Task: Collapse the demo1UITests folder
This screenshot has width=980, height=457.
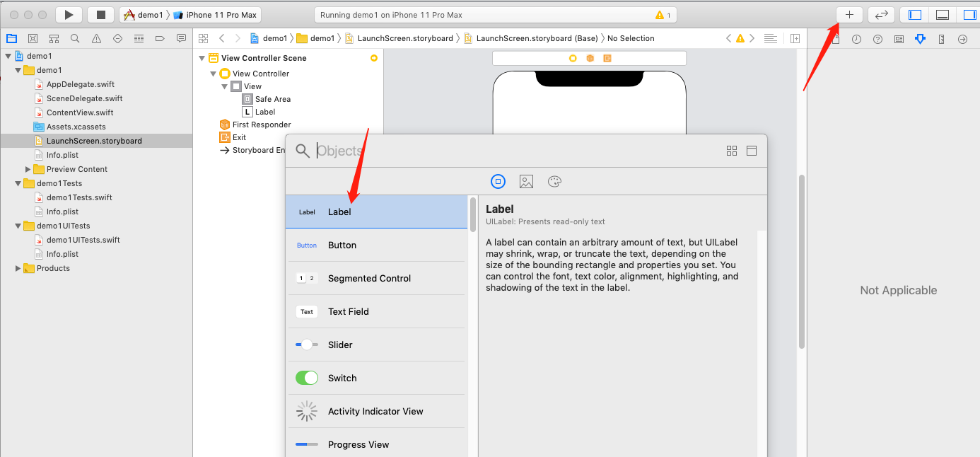Action: point(18,226)
